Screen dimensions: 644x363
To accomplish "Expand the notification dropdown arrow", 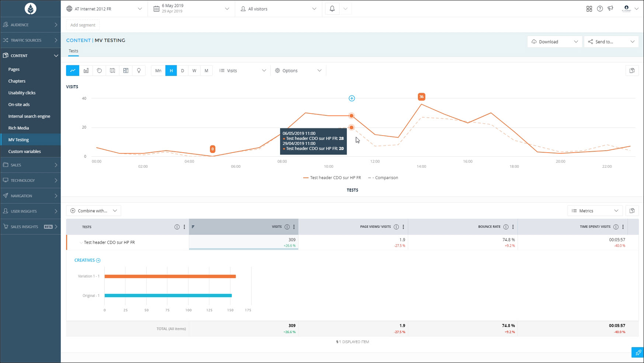I will (345, 8).
